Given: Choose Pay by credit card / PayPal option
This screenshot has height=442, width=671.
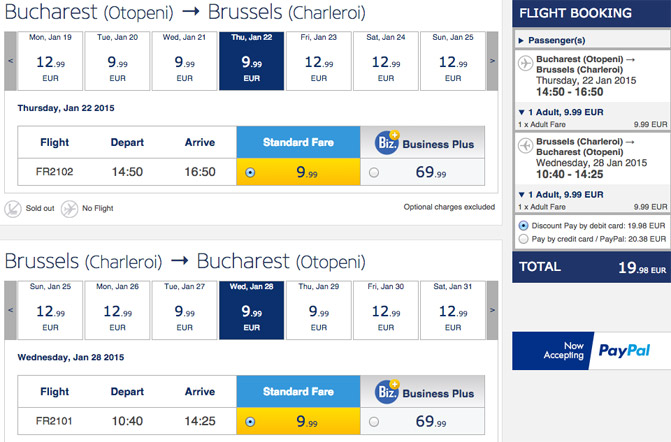Looking at the screenshot, I should point(523,239).
